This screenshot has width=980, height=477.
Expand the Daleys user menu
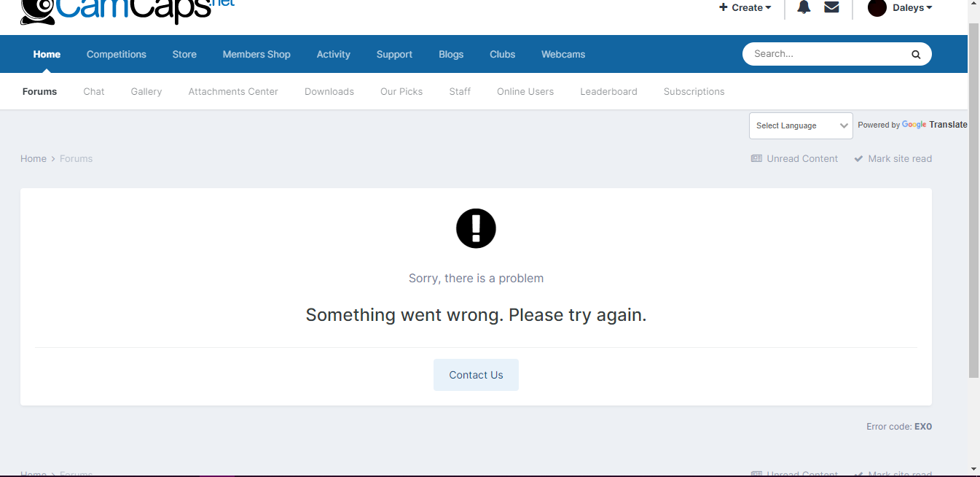click(912, 7)
